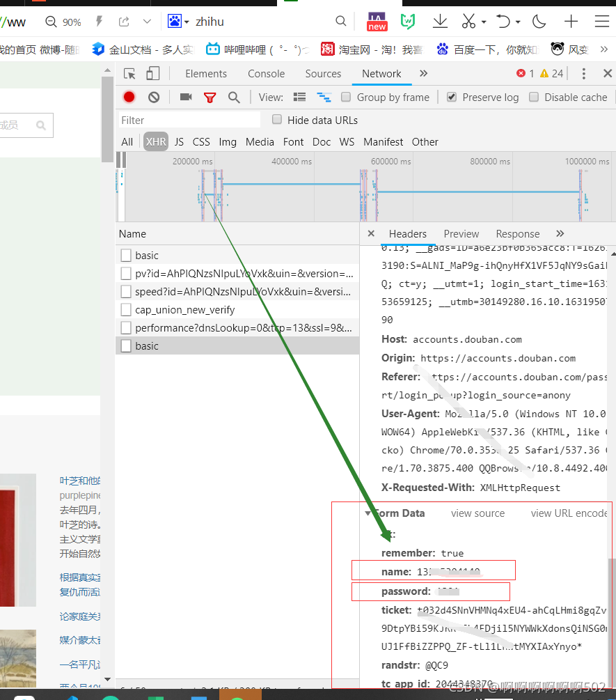The height and width of the screenshot is (700, 616).
Task: Select the highlighted basic request row
Action: coord(237,345)
